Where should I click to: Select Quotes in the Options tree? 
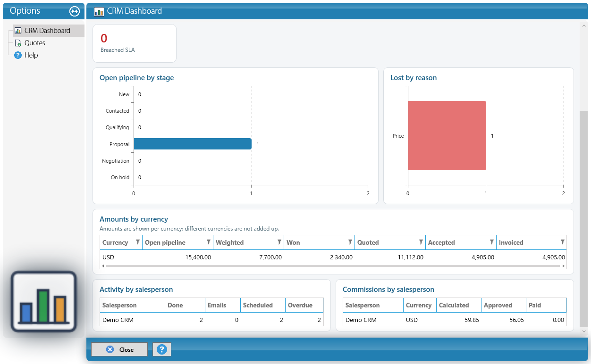(x=35, y=43)
